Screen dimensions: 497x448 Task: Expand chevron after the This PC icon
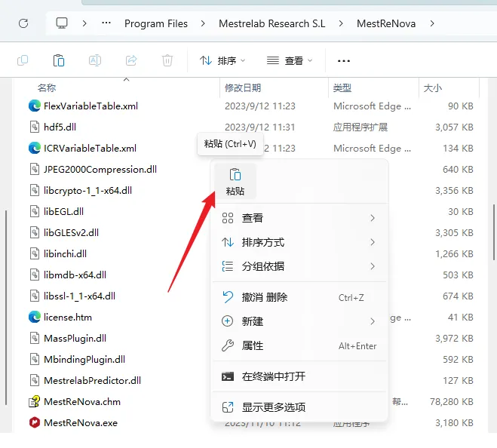click(x=84, y=23)
